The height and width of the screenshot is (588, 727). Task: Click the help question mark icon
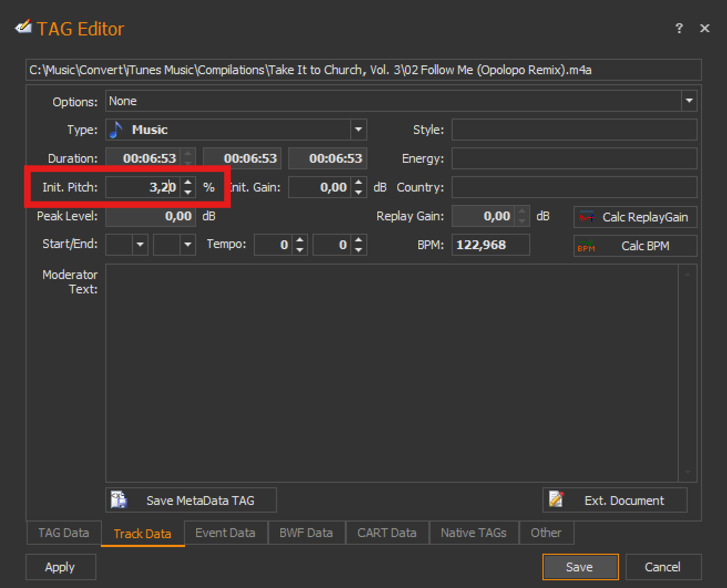tap(679, 28)
